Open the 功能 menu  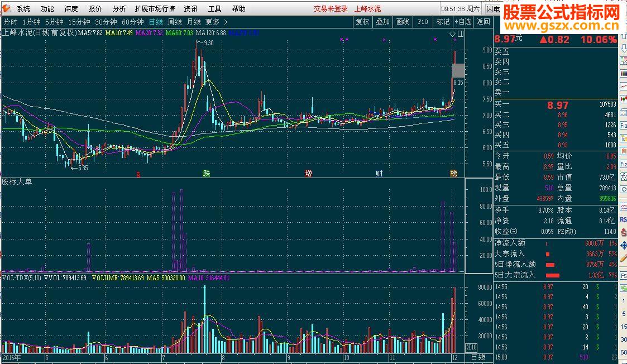coord(47,8)
